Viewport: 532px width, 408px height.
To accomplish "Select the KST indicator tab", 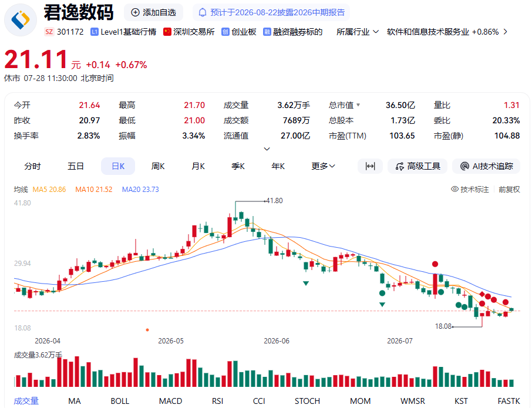I will coord(461,401).
